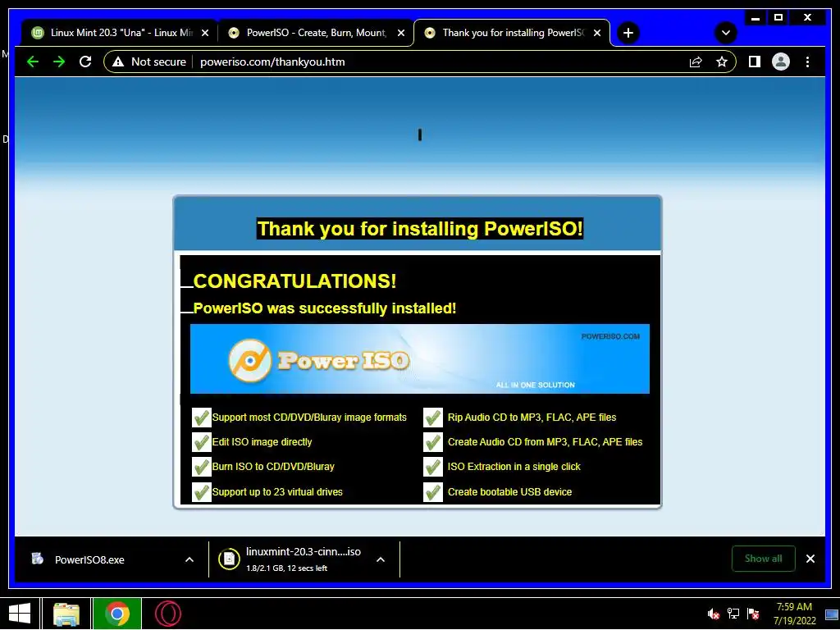
Task: Open the Chrome profile avatar
Action: pyautogui.click(x=781, y=62)
